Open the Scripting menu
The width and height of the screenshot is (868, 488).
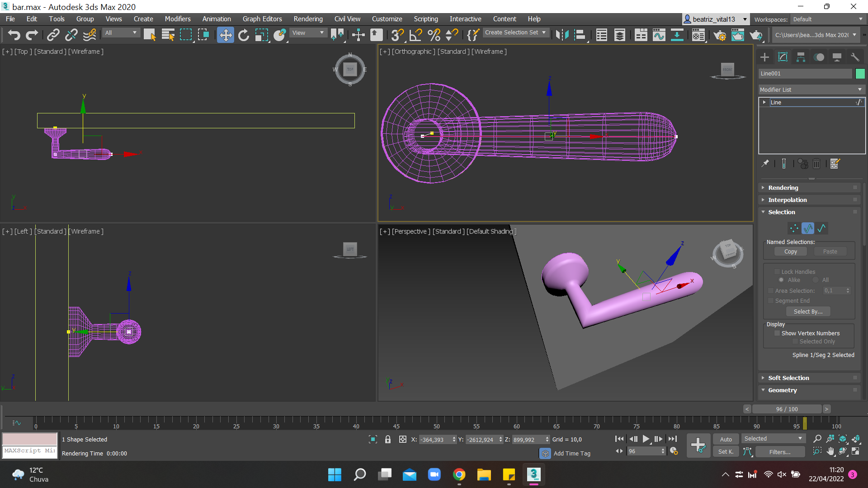pos(426,19)
